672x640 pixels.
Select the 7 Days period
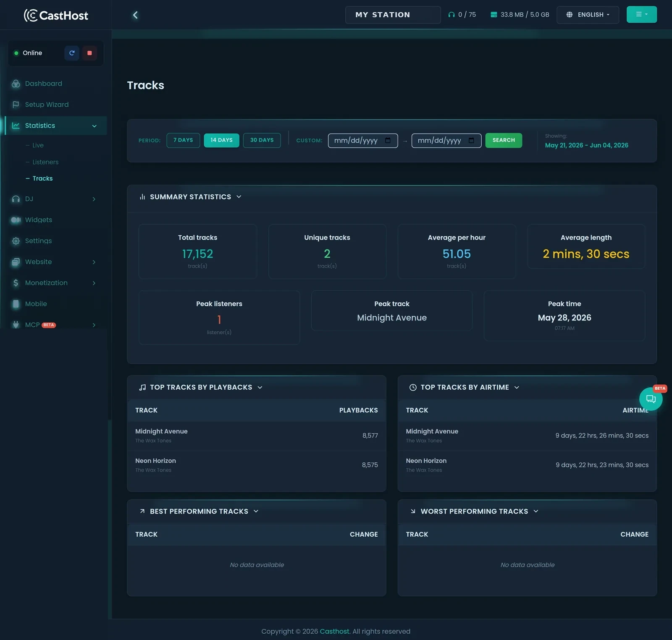click(183, 140)
